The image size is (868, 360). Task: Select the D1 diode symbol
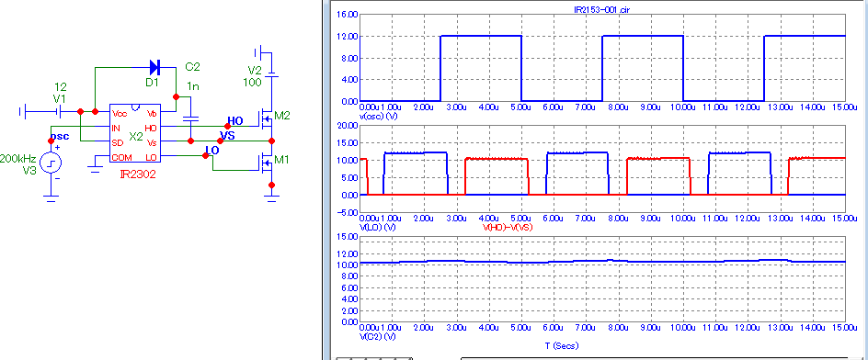point(154,68)
